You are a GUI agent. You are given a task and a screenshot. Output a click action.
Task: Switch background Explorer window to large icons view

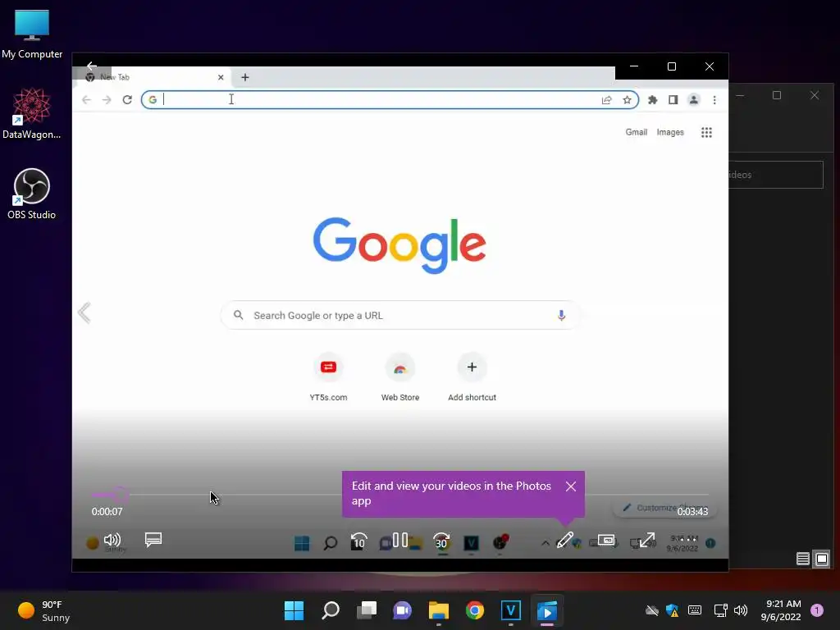point(822,559)
